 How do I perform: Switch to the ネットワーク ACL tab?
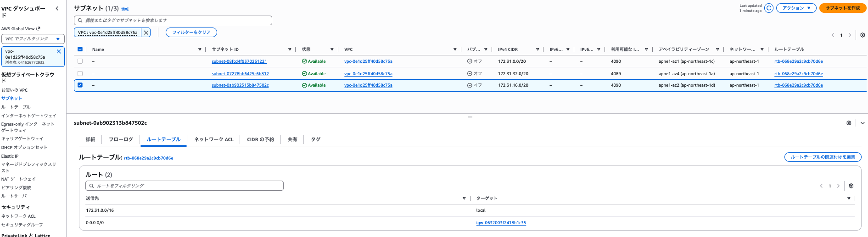point(213,139)
